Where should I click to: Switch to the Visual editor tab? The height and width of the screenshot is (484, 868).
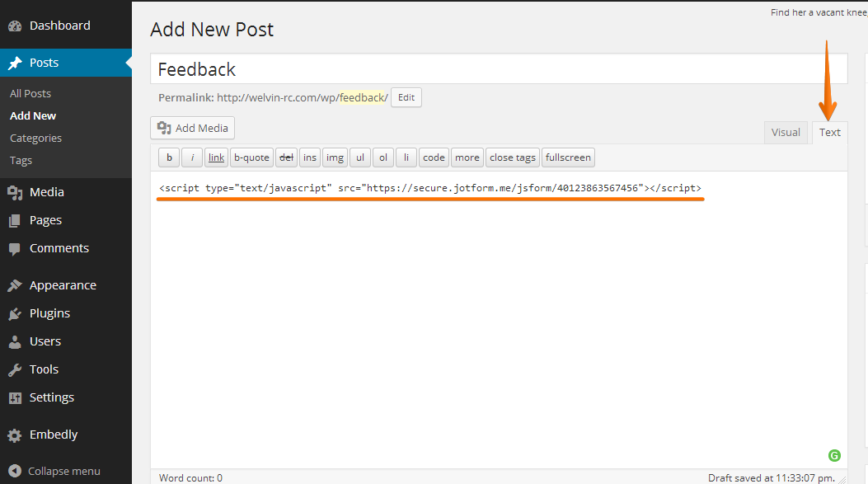tap(786, 132)
